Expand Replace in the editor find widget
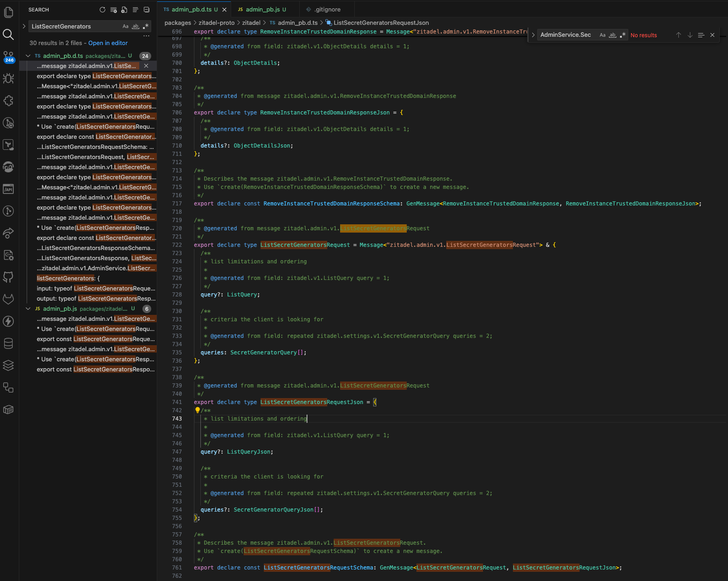Viewport: 728px width, 581px height. point(533,35)
